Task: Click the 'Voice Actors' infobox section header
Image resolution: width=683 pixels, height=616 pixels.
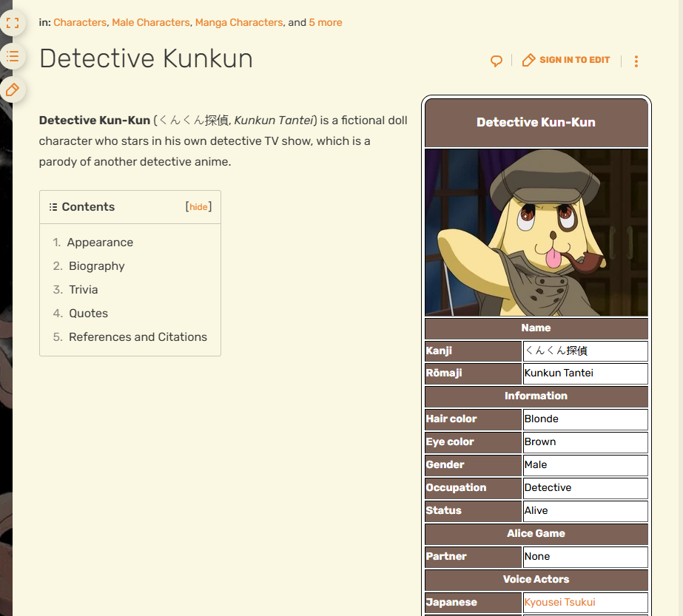Action: (536, 580)
